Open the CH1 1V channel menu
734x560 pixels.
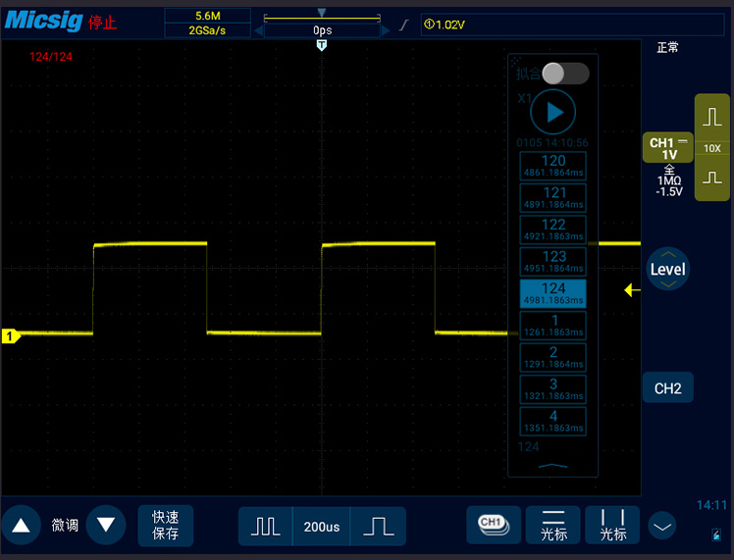coord(668,148)
